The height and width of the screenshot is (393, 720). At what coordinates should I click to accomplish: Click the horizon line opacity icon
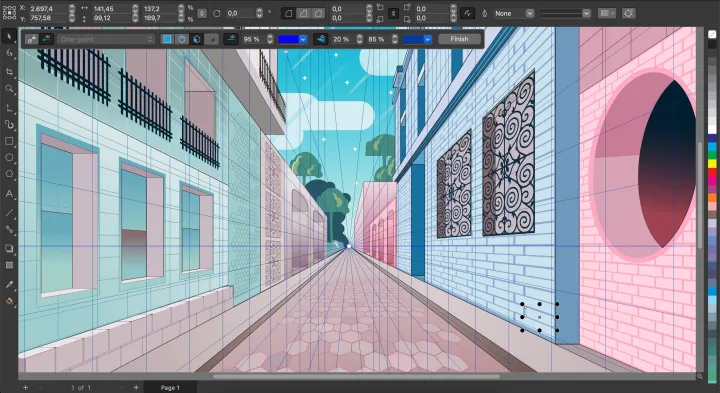tap(231, 39)
